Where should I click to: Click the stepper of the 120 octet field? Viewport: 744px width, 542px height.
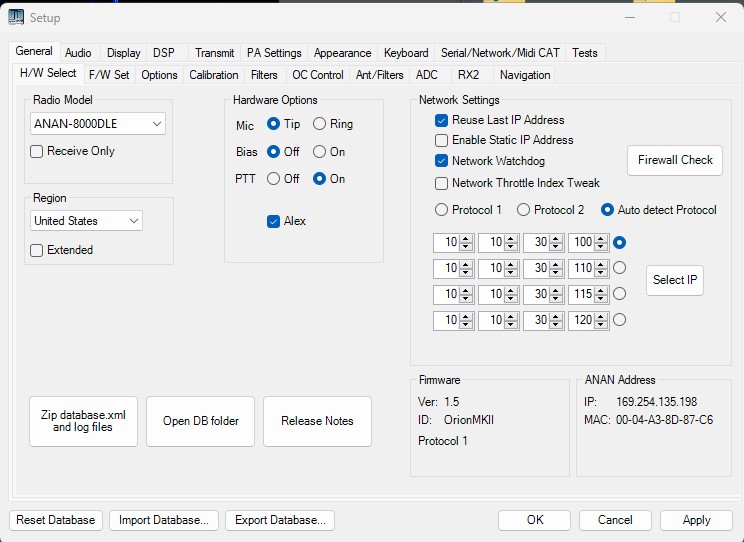click(x=601, y=320)
